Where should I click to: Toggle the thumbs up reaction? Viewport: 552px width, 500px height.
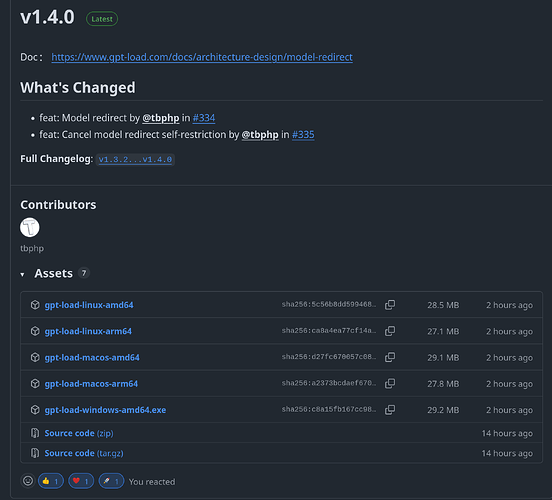point(51,481)
